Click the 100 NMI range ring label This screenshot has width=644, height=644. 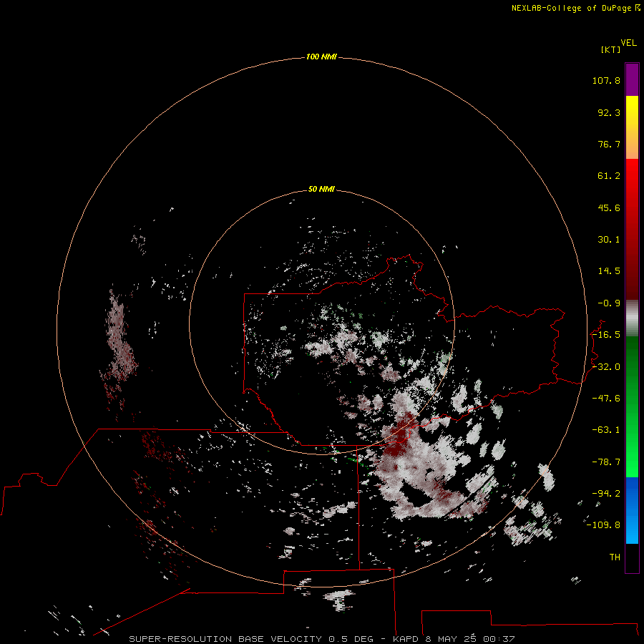(x=321, y=57)
